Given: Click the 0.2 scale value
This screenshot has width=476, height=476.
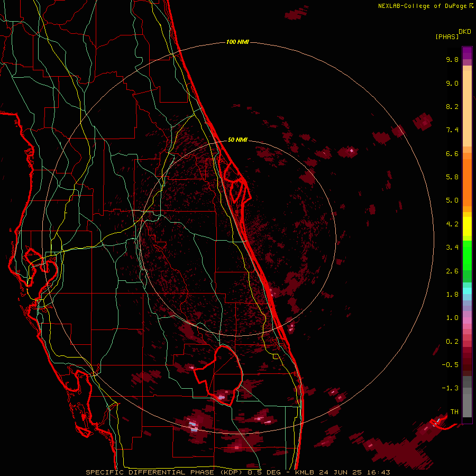Looking at the screenshot, I should 452,342.
